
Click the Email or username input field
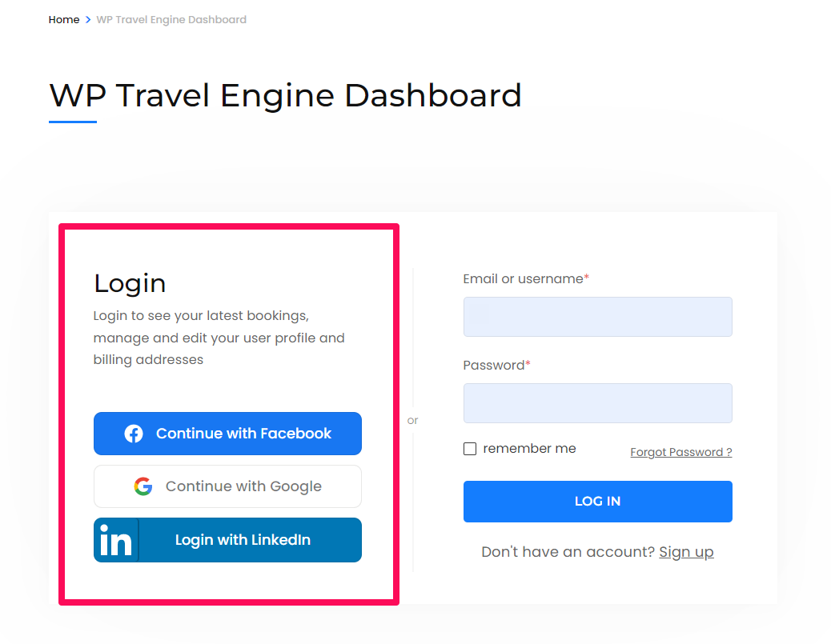coord(597,317)
